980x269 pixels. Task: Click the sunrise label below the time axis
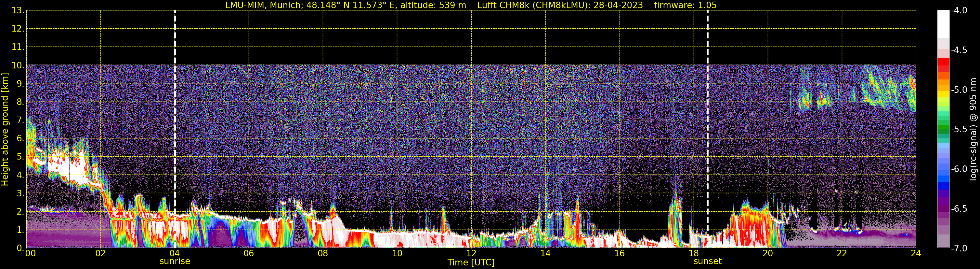(x=175, y=262)
